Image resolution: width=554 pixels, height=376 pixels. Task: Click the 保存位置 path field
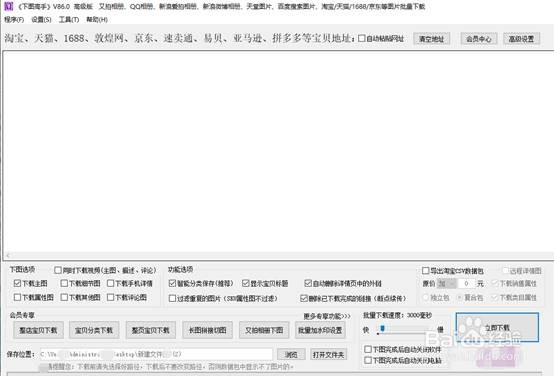[155, 354]
